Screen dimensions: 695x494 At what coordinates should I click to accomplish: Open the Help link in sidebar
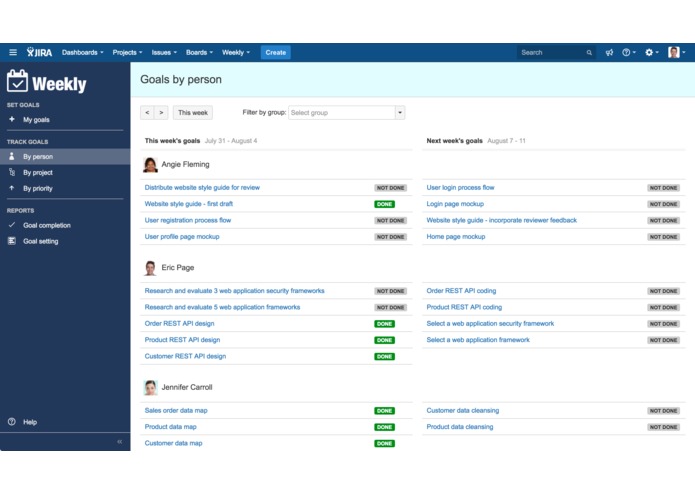(x=30, y=422)
